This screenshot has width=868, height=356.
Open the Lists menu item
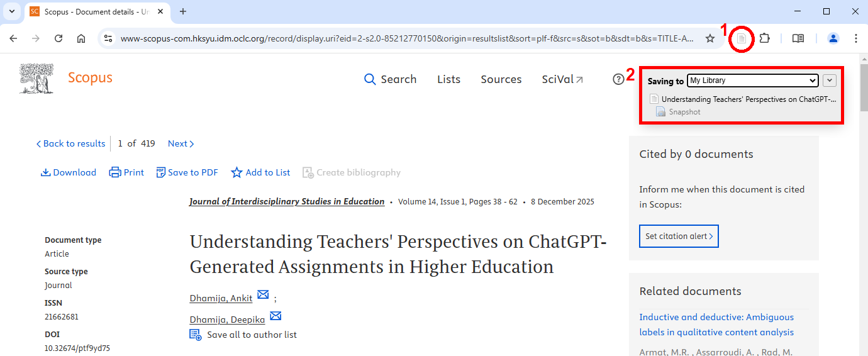point(448,79)
